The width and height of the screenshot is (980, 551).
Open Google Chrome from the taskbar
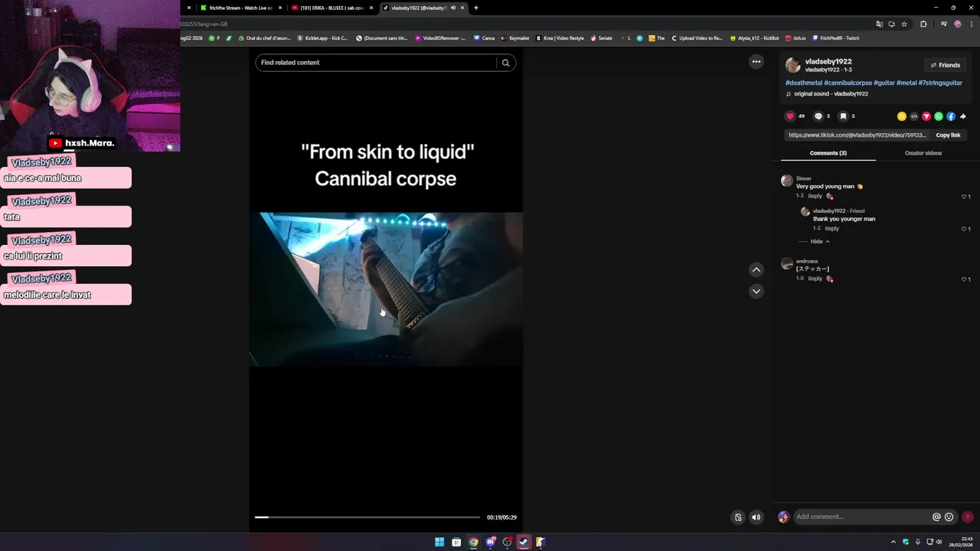pos(473,542)
